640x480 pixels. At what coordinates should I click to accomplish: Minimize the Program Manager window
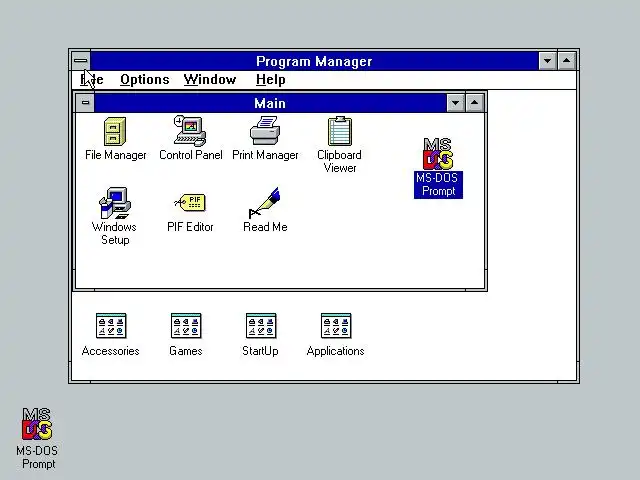[548, 61]
